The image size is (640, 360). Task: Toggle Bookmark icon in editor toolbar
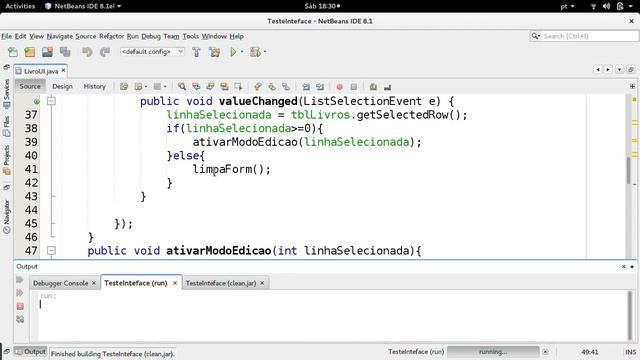pyautogui.click(x=286, y=87)
